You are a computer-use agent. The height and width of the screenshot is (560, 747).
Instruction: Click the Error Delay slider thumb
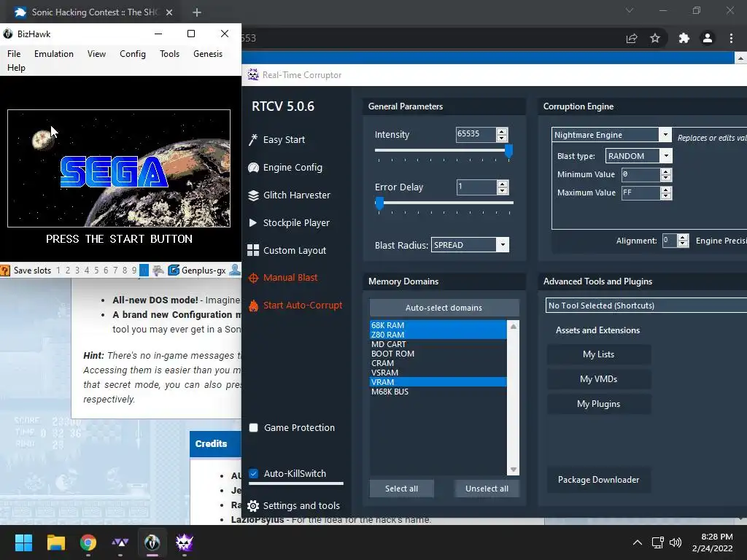(379, 203)
